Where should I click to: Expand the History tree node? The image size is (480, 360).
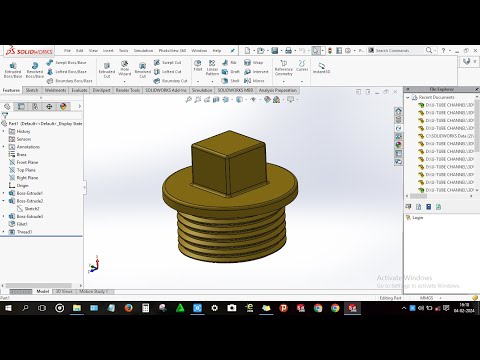pyautogui.click(x=4, y=131)
